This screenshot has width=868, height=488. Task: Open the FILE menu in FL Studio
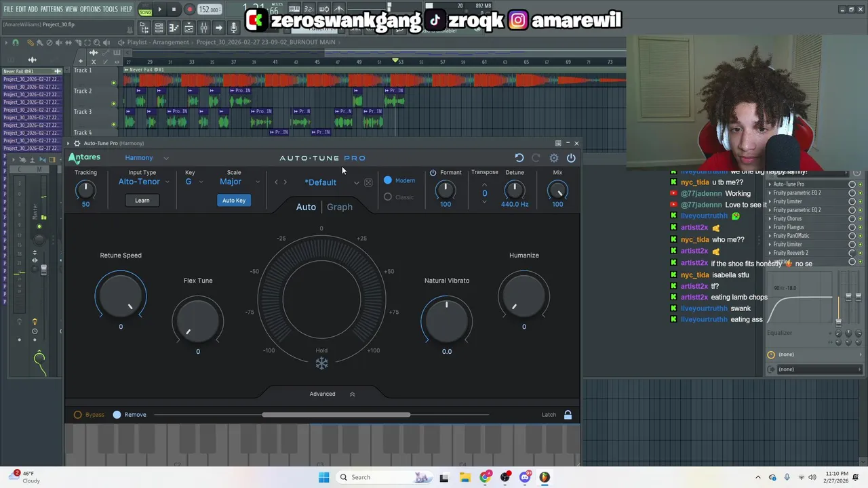tap(8, 9)
